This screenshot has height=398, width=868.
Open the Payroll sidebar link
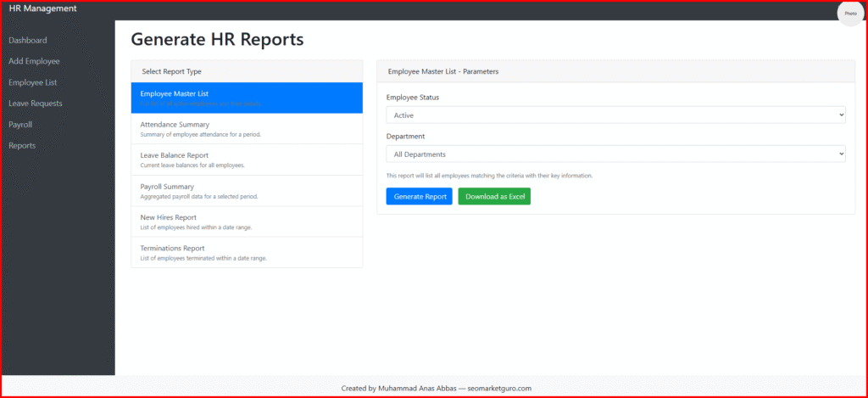[x=20, y=125]
